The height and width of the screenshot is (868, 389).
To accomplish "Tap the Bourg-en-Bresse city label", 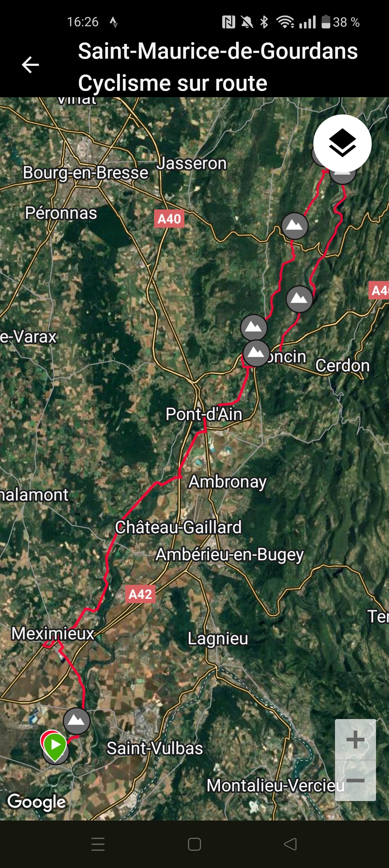I will click(x=86, y=173).
